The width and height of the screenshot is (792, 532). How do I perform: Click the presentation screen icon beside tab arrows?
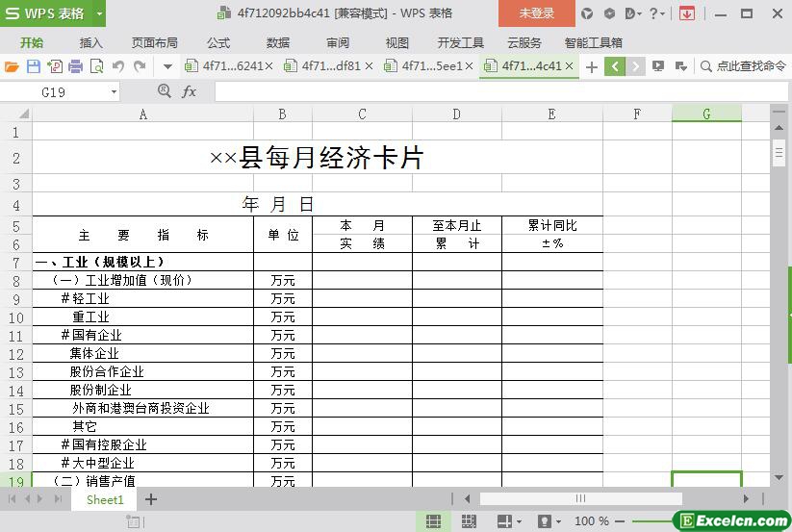(657, 66)
